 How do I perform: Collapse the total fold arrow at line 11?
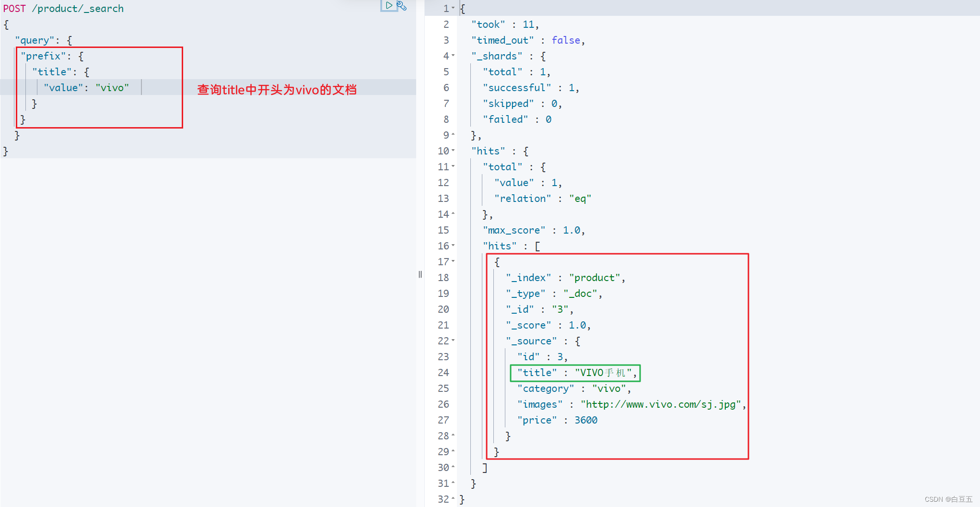click(x=453, y=166)
